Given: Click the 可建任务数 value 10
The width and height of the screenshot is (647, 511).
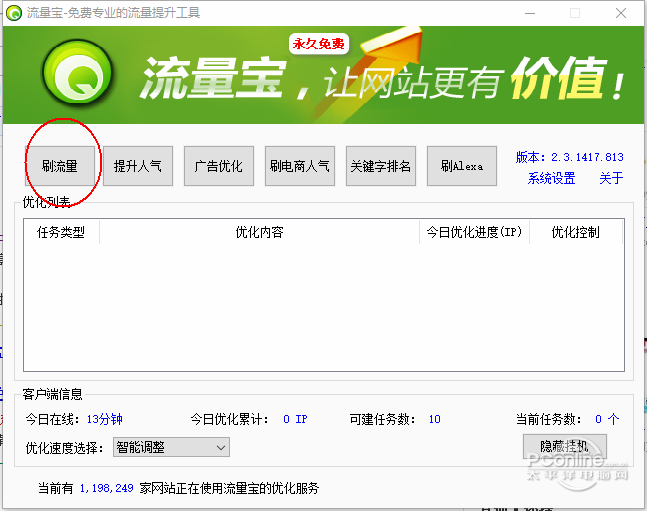Looking at the screenshot, I should click(x=434, y=419).
